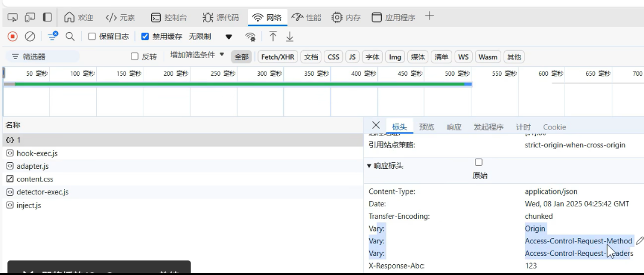The image size is (644, 275).
Task: Open the 性能 performance tab
Action: 306,18
